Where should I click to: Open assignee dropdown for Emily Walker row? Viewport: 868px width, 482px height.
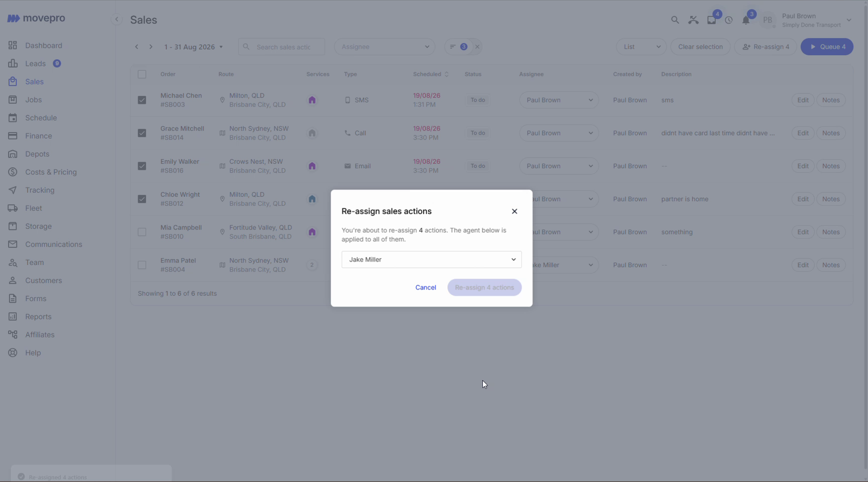[559, 166]
